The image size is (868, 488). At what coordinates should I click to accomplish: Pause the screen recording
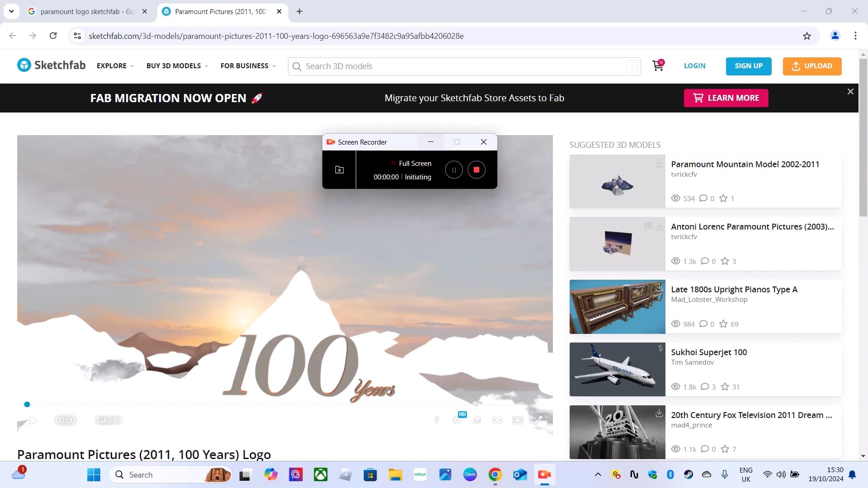click(x=453, y=170)
